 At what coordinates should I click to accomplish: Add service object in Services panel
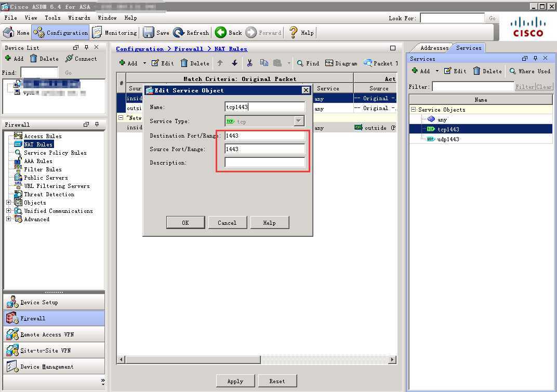pyautogui.click(x=420, y=71)
